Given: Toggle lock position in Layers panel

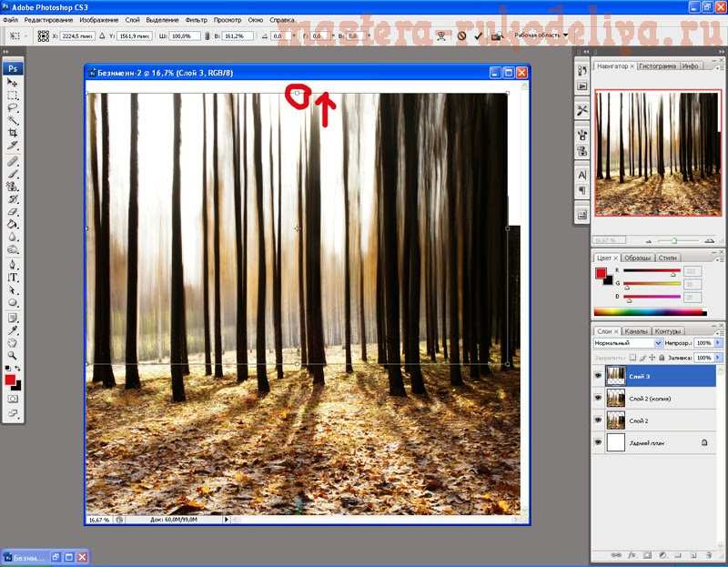Looking at the screenshot, I should (652, 358).
